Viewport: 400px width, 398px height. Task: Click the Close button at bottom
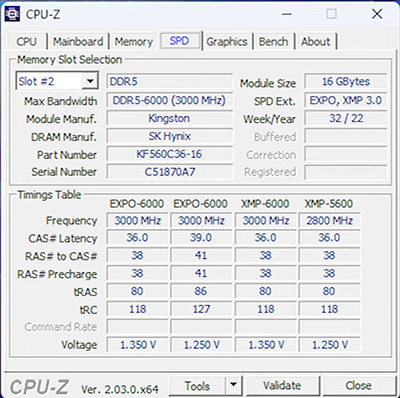tap(358, 386)
